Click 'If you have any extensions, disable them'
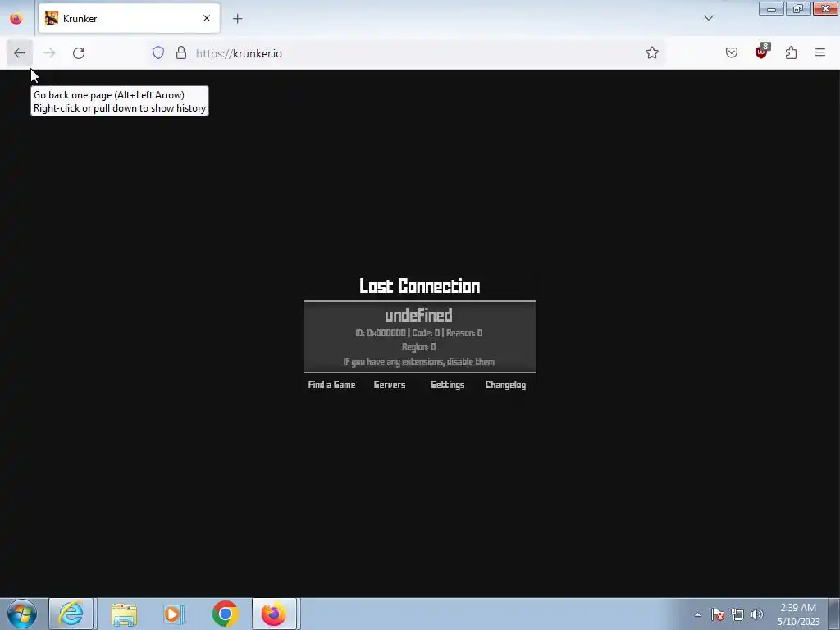 (x=419, y=362)
